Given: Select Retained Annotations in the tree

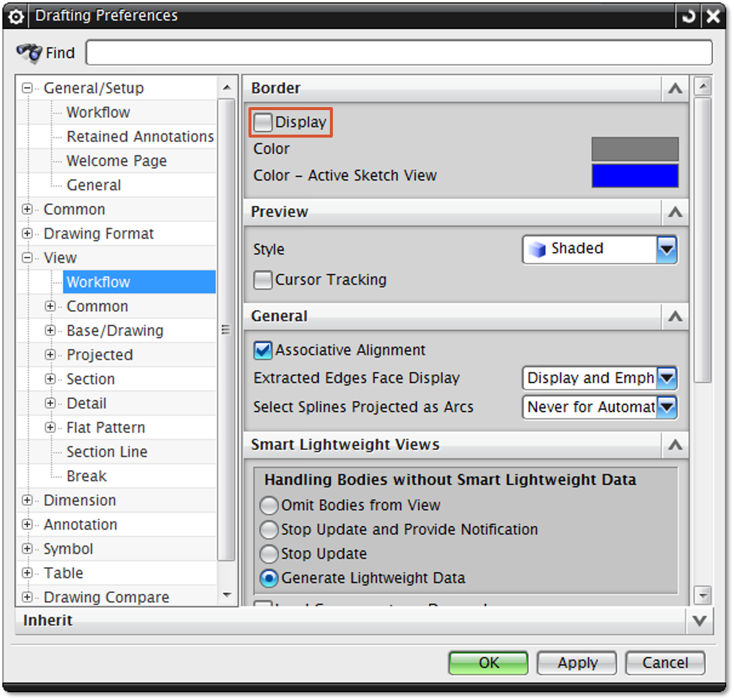Looking at the screenshot, I should (x=139, y=136).
